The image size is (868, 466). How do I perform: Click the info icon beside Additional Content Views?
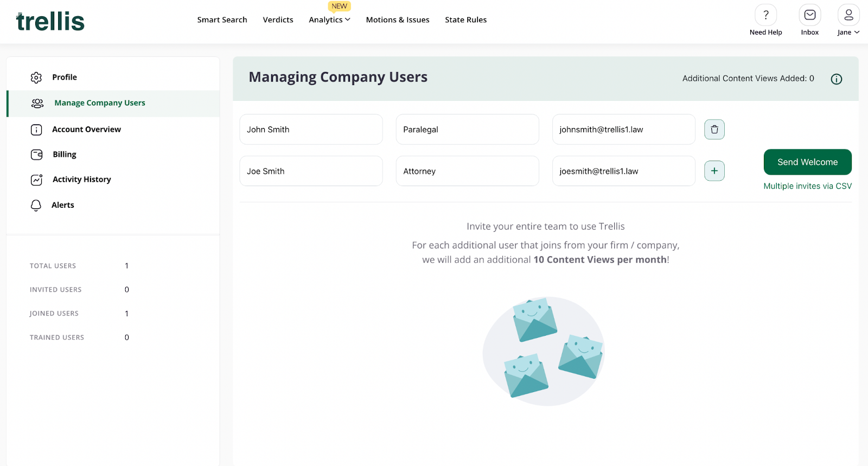click(837, 79)
